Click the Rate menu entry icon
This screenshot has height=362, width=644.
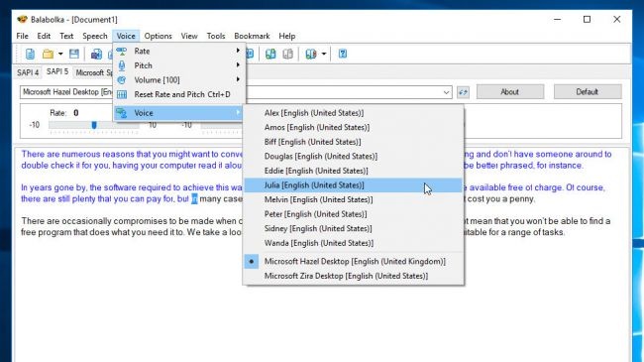[x=122, y=51]
